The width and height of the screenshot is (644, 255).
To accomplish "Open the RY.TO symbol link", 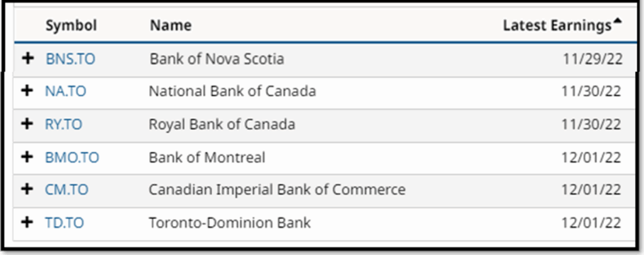I will coord(64,124).
